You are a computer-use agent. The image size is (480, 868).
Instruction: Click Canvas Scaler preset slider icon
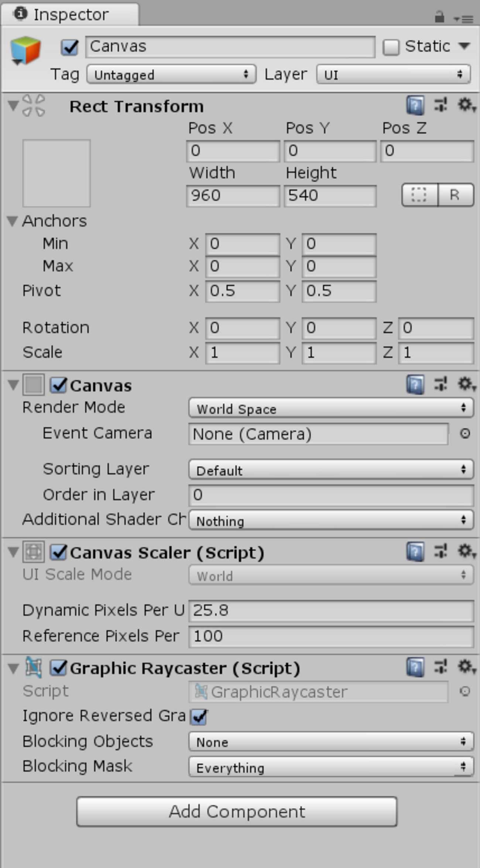coord(440,552)
